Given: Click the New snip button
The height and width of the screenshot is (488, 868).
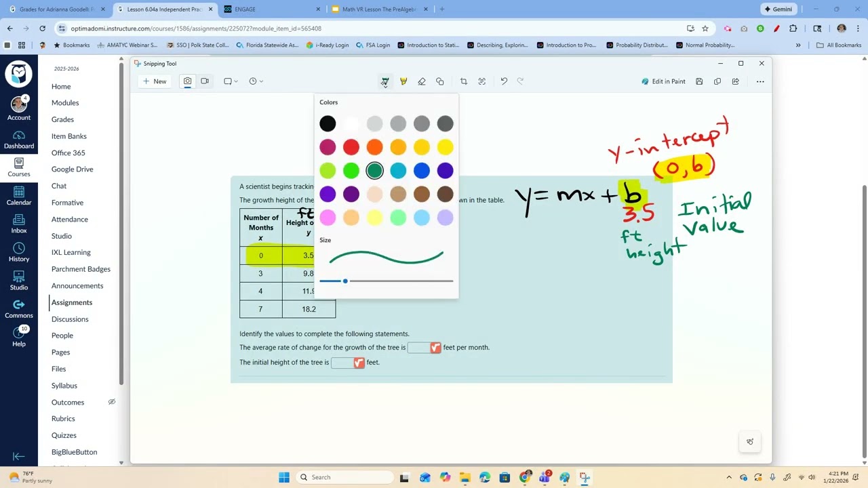Looking at the screenshot, I should click(x=155, y=81).
